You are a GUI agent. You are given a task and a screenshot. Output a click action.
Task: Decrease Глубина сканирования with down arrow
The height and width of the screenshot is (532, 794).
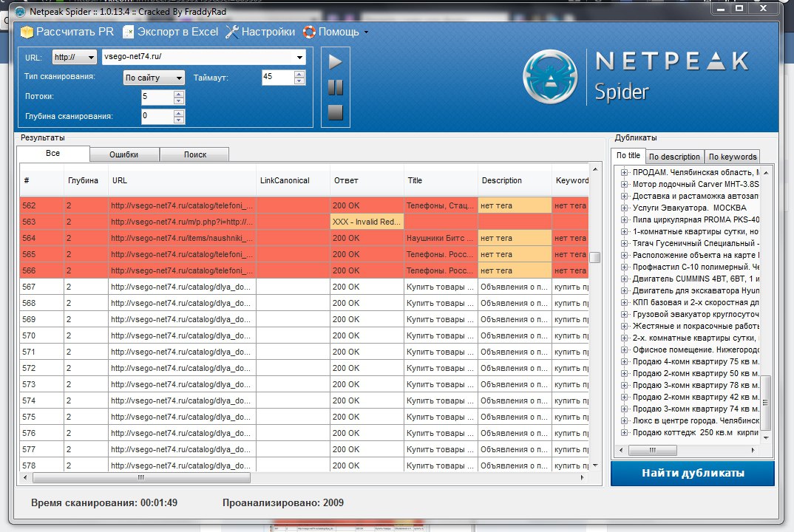[x=179, y=120]
